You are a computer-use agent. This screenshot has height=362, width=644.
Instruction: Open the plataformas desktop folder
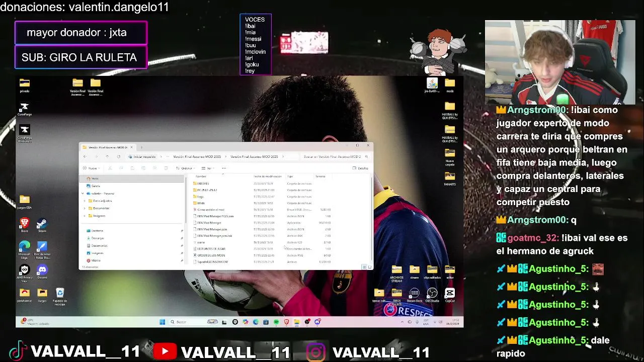coord(24,295)
